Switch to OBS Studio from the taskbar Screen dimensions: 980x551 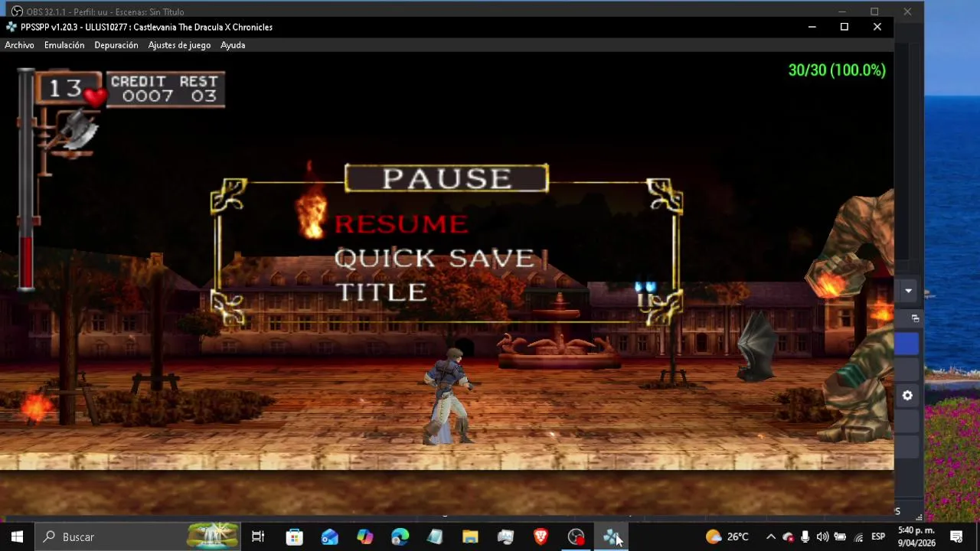coord(576,536)
